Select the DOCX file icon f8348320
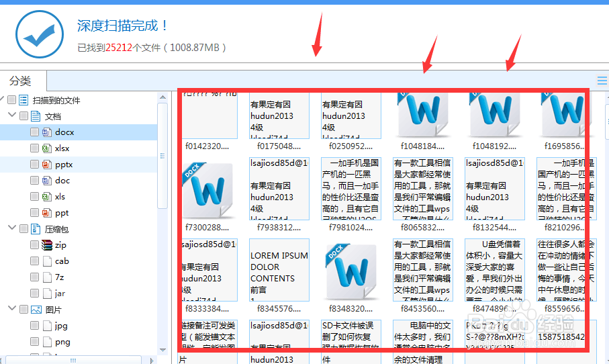 (352, 271)
